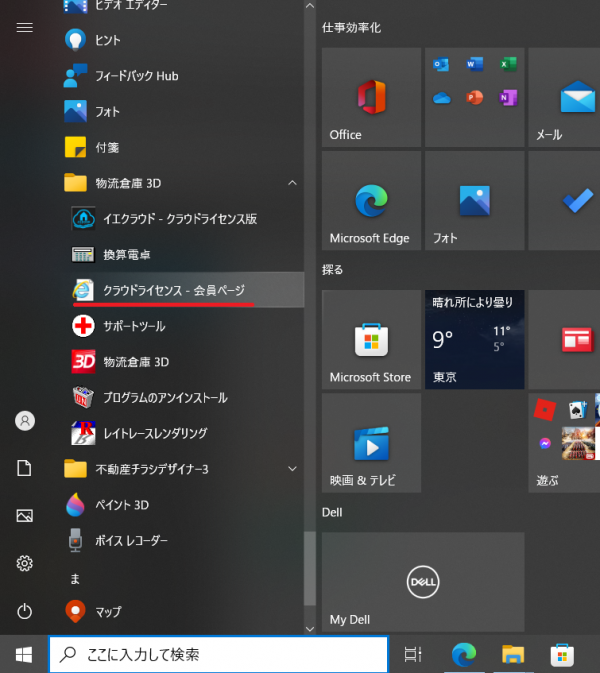Open Settings gear in Start sidebar
Viewport: 600px width, 673px height.
25,563
